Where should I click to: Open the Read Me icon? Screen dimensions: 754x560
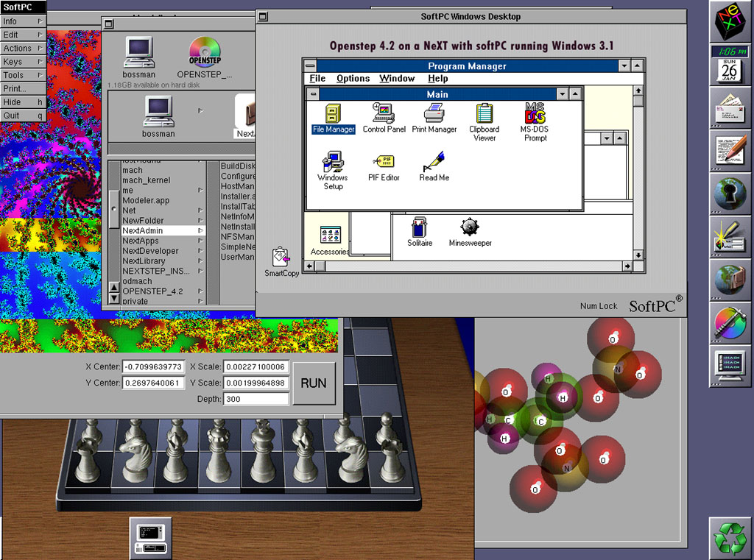coord(434,166)
